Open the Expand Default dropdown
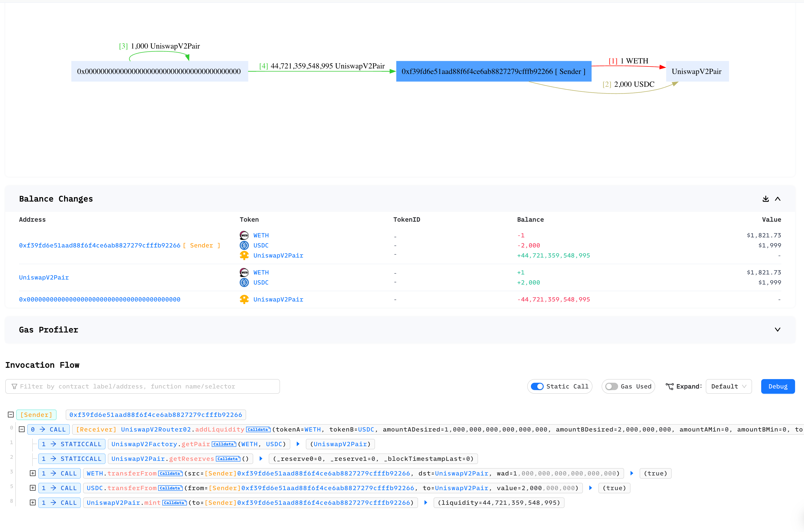The height and width of the screenshot is (532, 804). [x=729, y=386]
